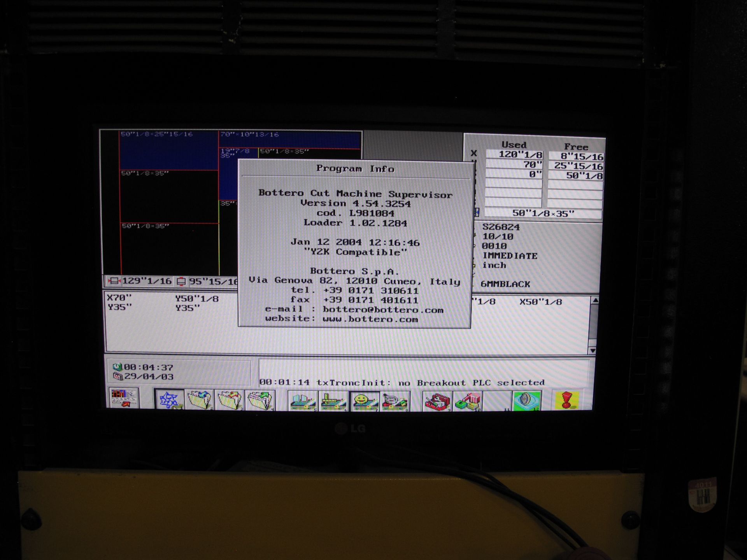Click the 'Used' column header
The image size is (747, 560).
514,145
